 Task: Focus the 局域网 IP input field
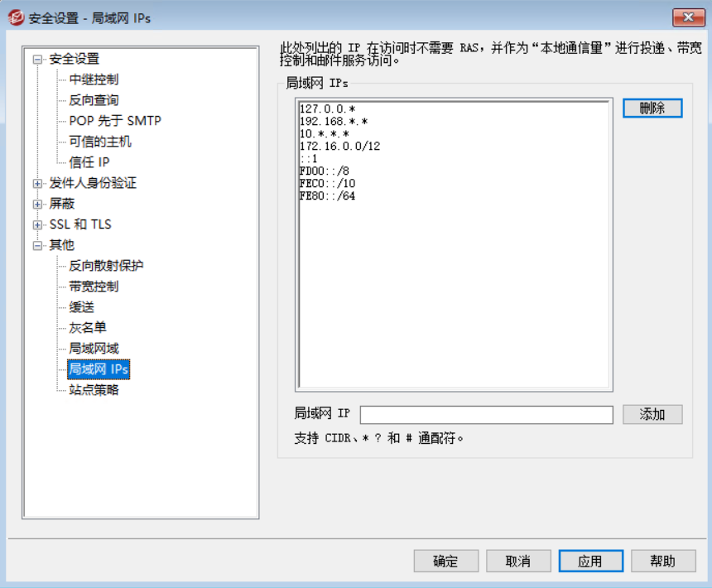tap(486, 415)
